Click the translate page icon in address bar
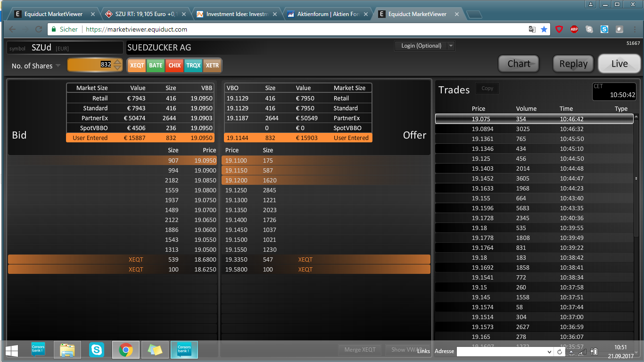Screen dimensions: 644x362 [532, 29]
